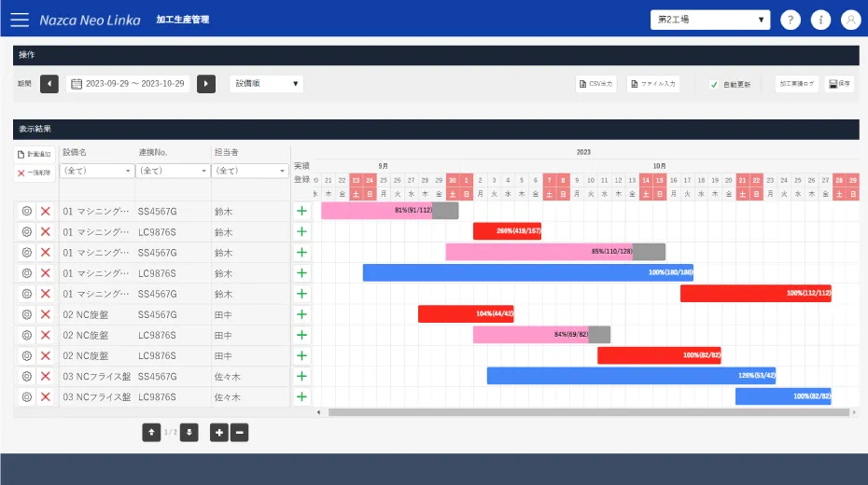Image resolution: width=868 pixels, height=485 pixels.
Task: Click the CSV出力 export button
Action: (596, 84)
